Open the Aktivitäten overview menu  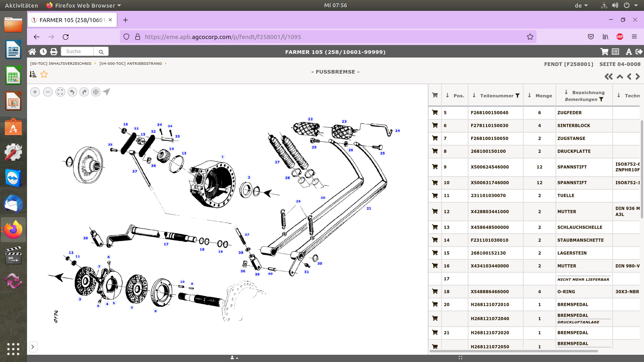click(21, 5)
